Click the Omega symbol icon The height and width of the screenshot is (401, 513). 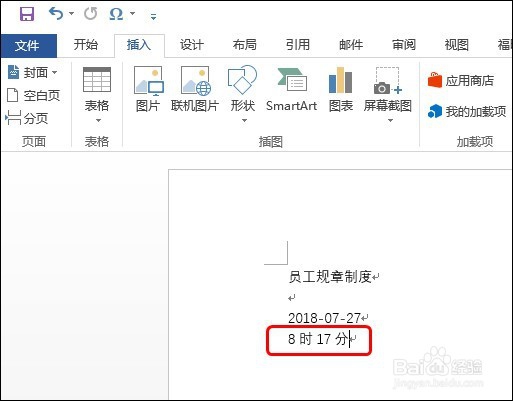pyautogui.click(x=116, y=14)
